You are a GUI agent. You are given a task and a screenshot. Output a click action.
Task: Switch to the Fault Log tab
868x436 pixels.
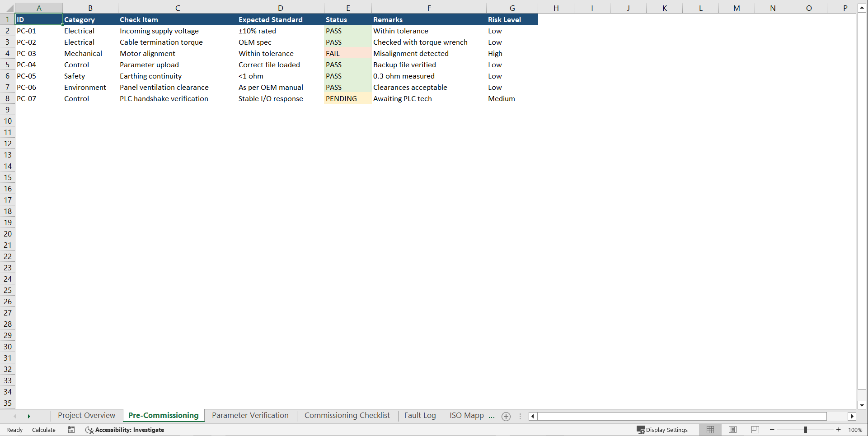[420, 415]
